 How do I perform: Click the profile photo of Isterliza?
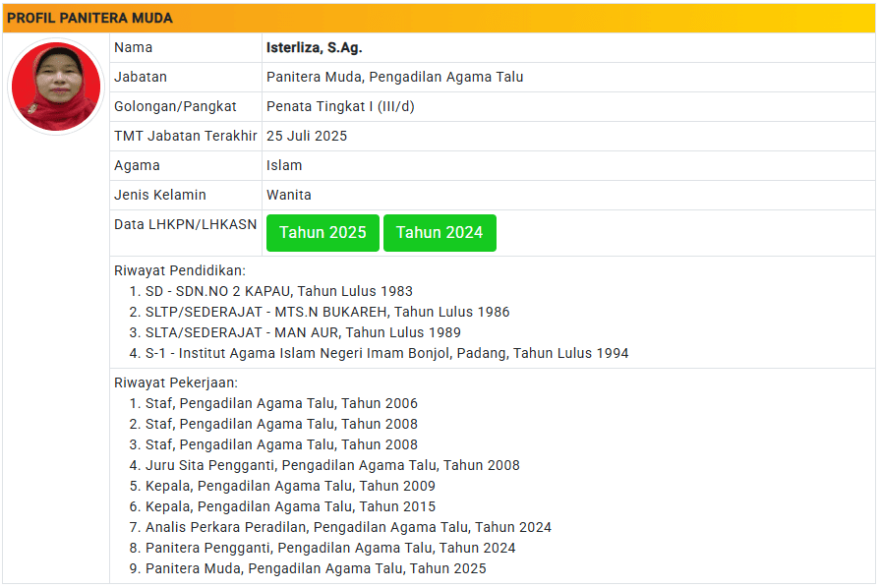pyautogui.click(x=56, y=87)
